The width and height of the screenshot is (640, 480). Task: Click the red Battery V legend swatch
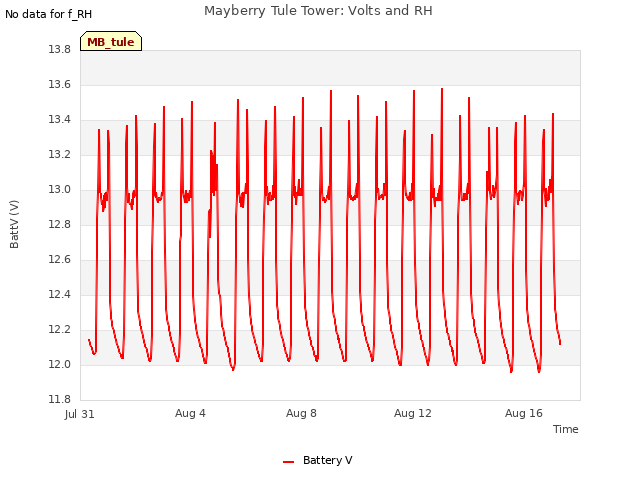coord(289,462)
